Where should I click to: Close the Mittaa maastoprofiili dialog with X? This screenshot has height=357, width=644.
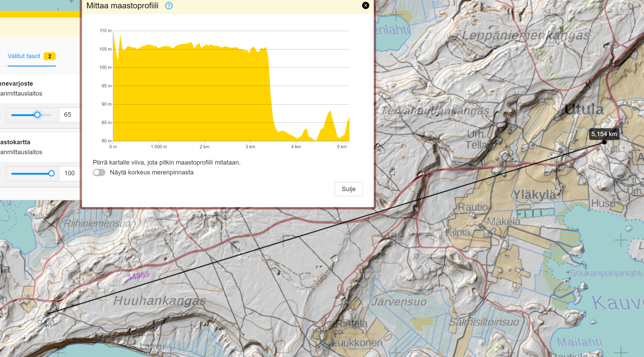[x=366, y=5]
